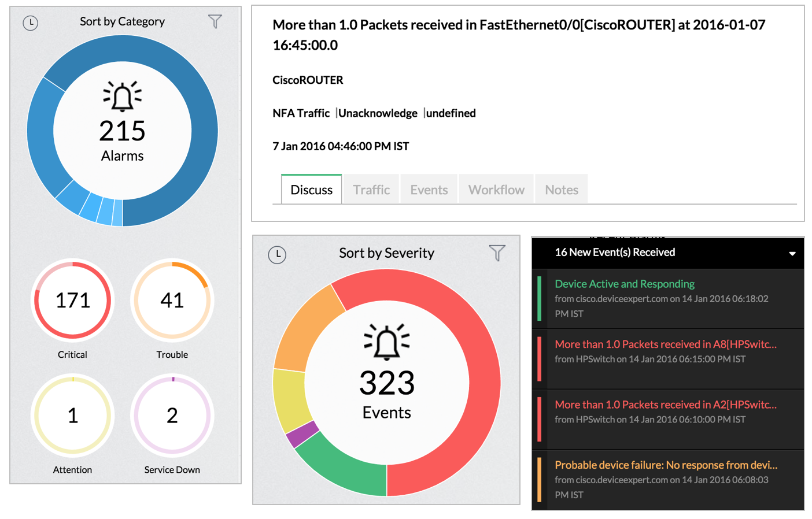Click the clock icon in Sort by Severity panel

click(x=277, y=254)
